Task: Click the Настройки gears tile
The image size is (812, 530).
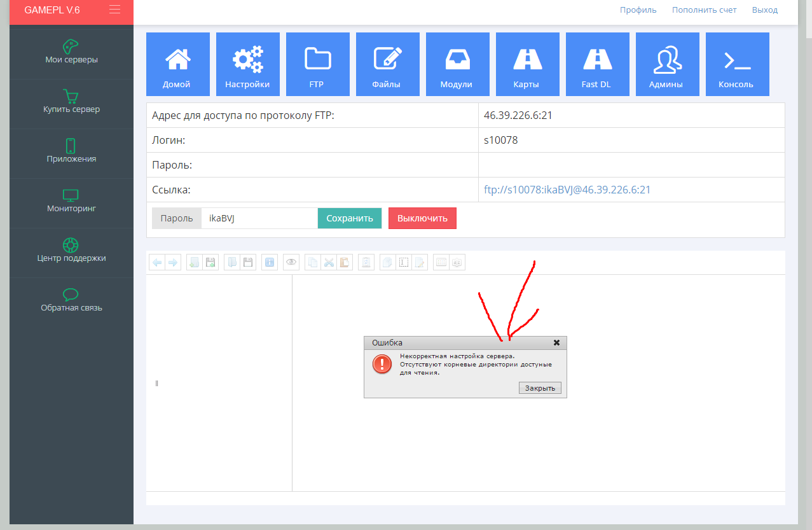Action: [247, 64]
